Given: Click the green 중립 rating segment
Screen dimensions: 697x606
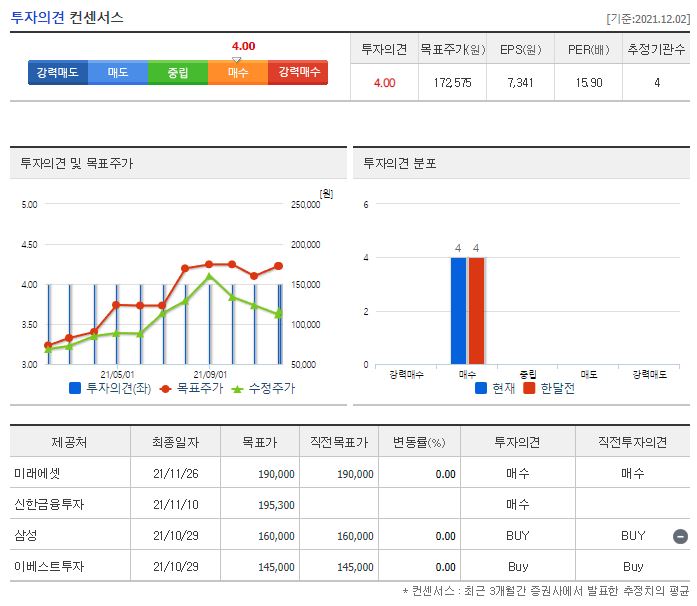Looking at the screenshot, I should tap(178, 72).
